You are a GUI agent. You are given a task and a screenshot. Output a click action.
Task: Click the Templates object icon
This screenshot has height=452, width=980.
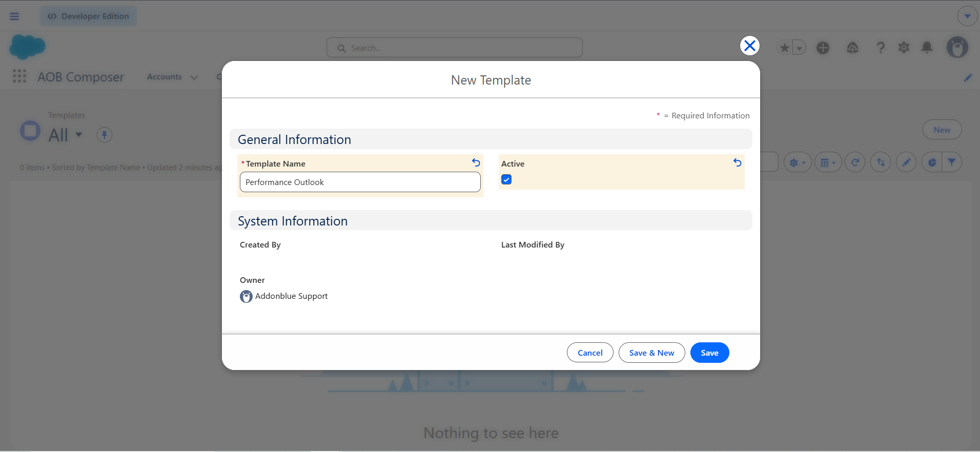30,131
